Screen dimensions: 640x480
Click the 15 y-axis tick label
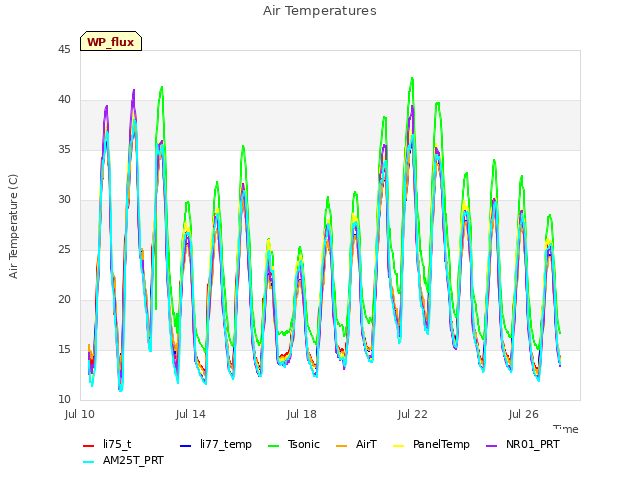tap(64, 349)
